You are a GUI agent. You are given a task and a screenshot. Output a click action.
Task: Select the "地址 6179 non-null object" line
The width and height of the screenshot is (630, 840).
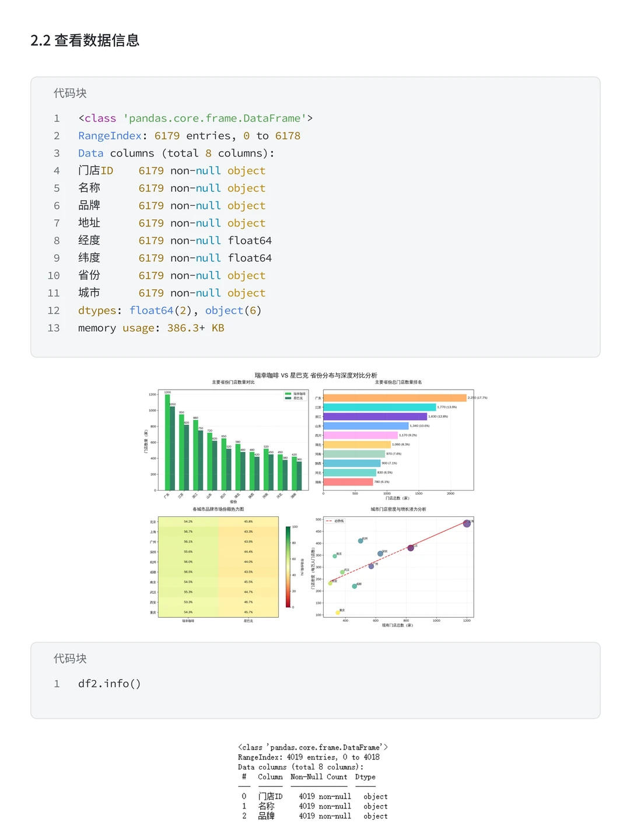[x=172, y=223]
